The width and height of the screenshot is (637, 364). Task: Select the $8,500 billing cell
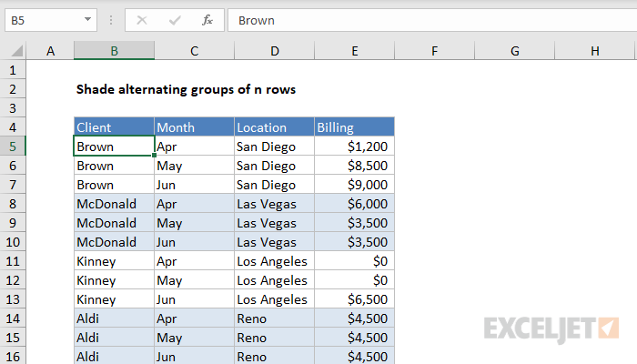(x=355, y=166)
